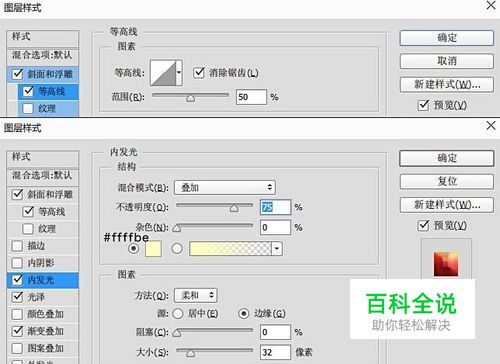Click 确定 in the top dialog
This screenshot has width=500, height=364.
coord(447,38)
